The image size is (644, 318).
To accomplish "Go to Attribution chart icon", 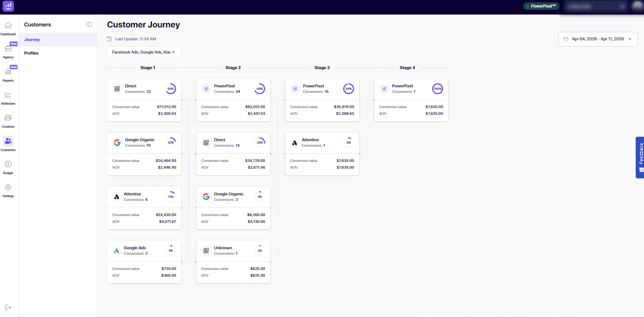I will (8, 95).
